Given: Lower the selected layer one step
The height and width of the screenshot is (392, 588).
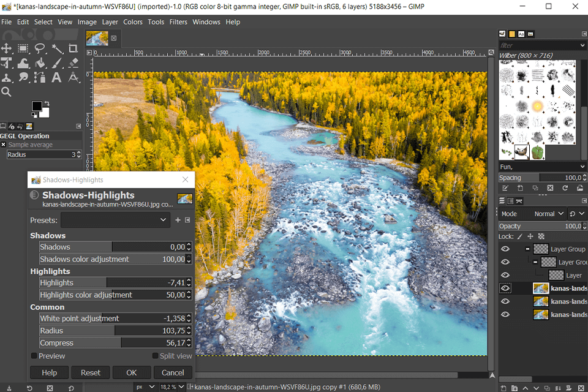Looking at the screenshot, I should (x=537, y=388).
